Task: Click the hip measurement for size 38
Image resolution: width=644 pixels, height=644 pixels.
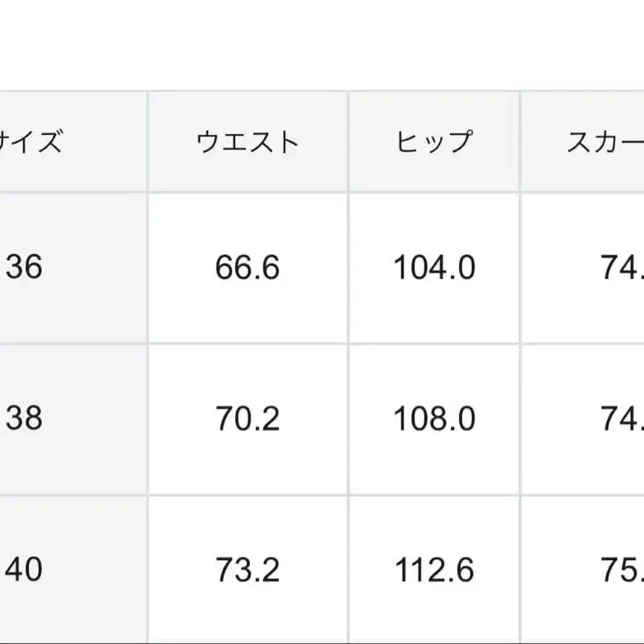Action: (434, 419)
